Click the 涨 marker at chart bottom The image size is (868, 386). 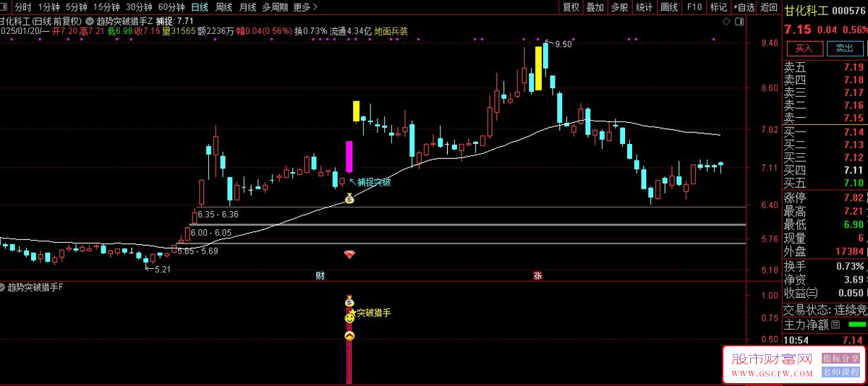point(537,275)
